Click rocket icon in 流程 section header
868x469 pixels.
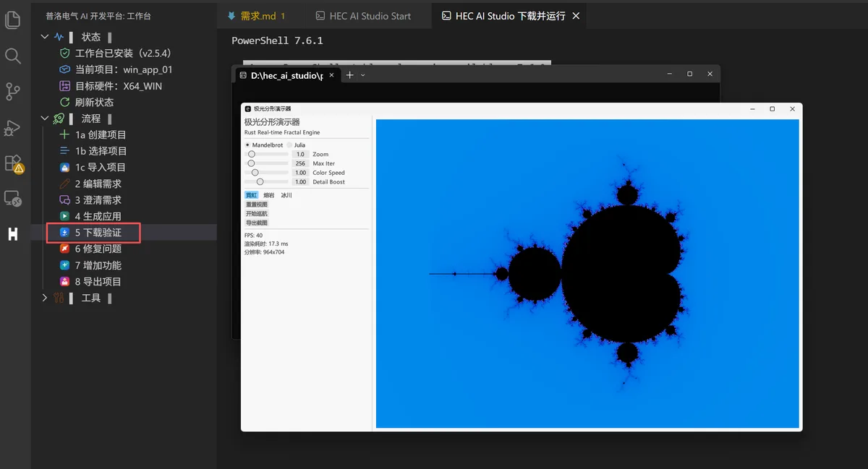tap(59, 119)
